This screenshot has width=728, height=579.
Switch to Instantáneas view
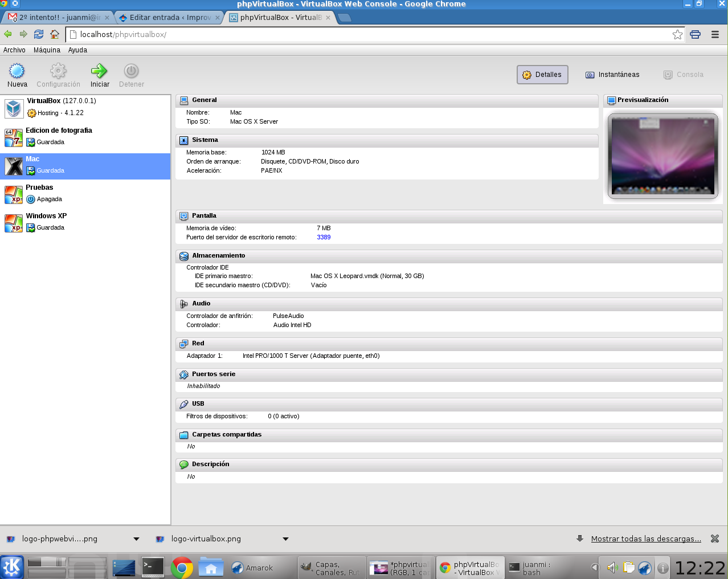[612, 75]
